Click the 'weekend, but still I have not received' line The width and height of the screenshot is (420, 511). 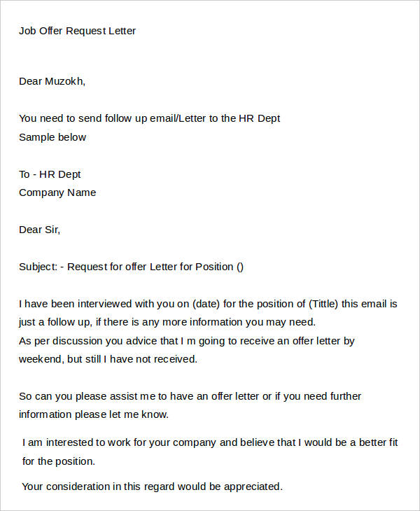108,359
